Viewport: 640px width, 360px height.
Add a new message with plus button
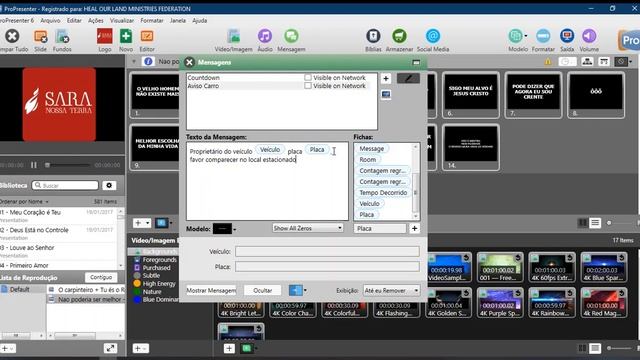pos(386,78)
